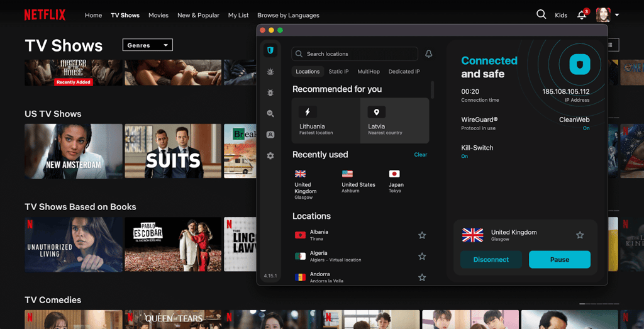This screenshot has height=329, width=644.
Task: Click the US TV Shows row heading
Action: 53,114
